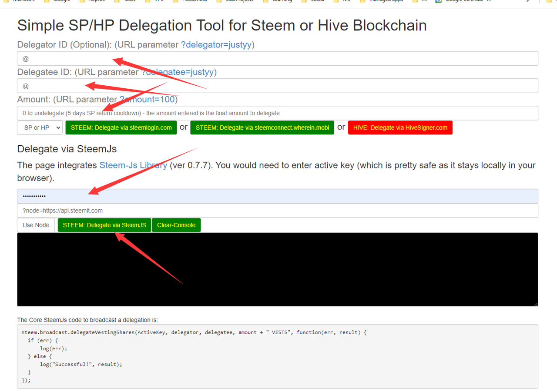Click STEEM: Delegate via steemlogin.com button

coord(121,127)
